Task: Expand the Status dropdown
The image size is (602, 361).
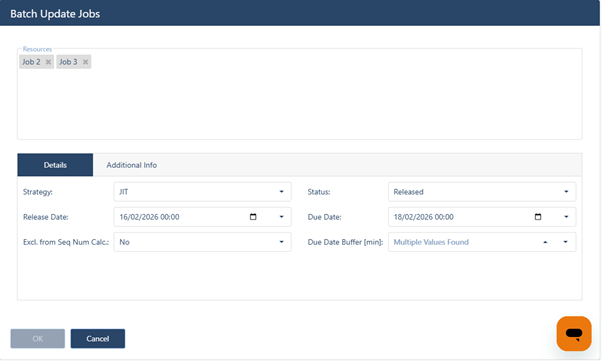Action: [x=566, y=192]
